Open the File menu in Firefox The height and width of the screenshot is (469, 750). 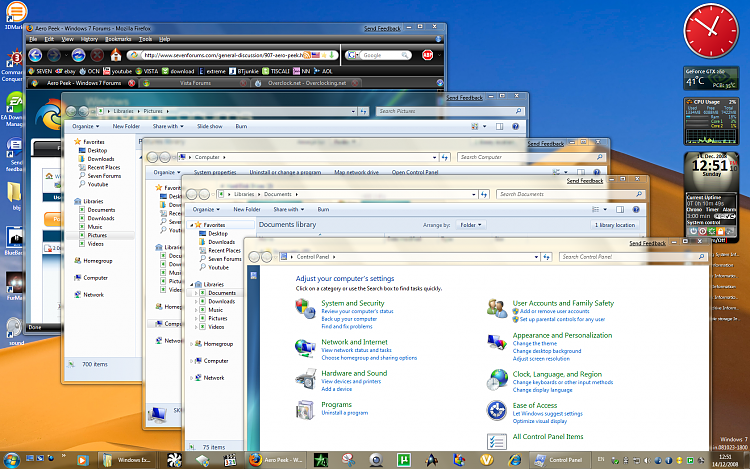pos(33,39)
